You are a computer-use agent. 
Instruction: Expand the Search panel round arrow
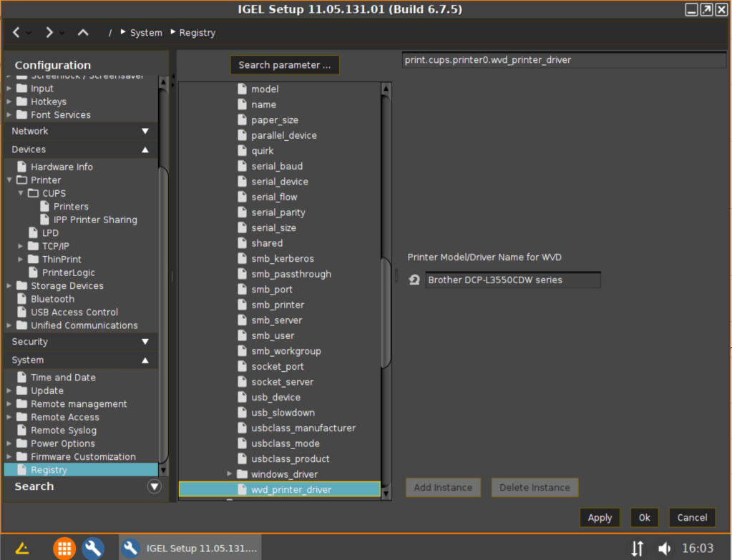tap(154, 486)
